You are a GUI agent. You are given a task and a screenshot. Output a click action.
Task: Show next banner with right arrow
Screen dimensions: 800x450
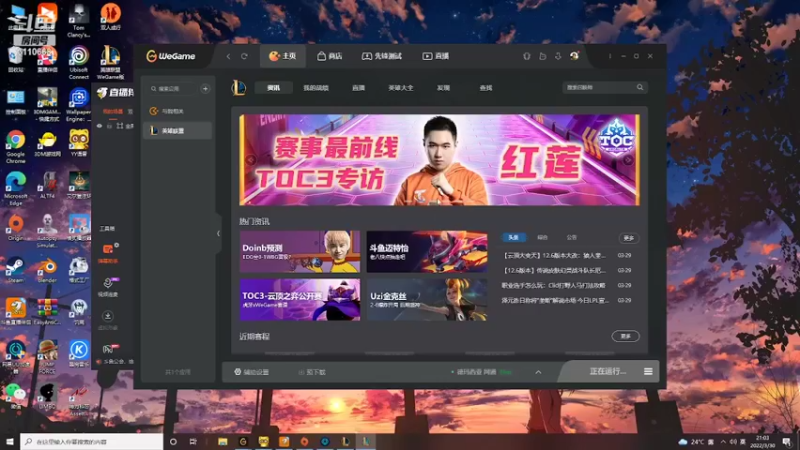(x=628, y=160)
